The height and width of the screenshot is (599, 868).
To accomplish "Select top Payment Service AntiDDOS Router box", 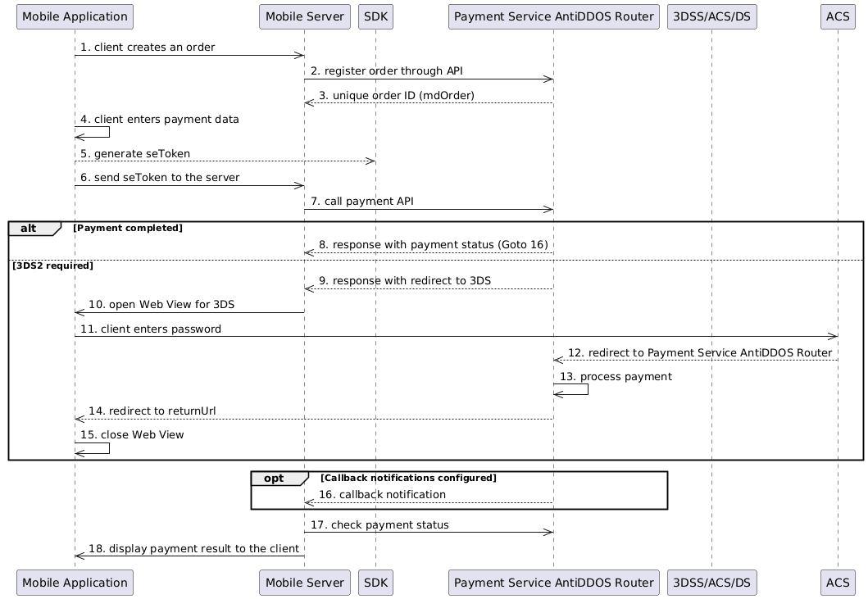I will click(x=554, y=16).
